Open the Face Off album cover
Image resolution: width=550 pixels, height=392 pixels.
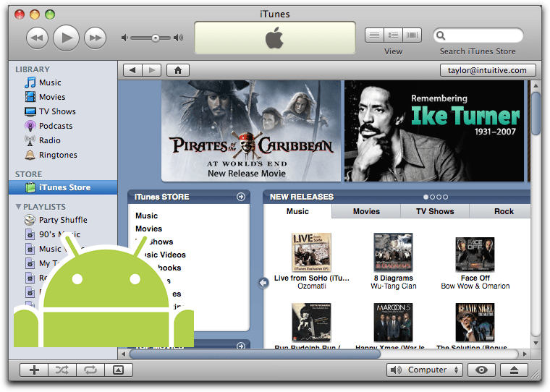(475, 255)
